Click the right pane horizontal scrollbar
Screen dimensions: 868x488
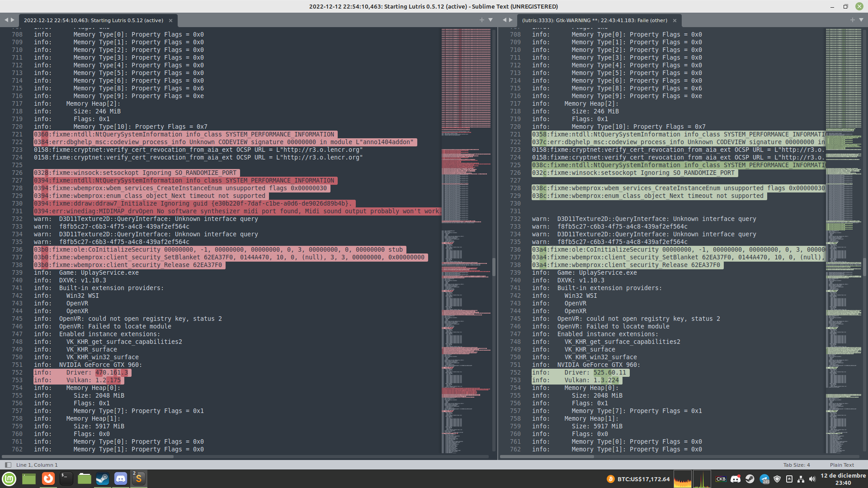click(x=547, y=457)
